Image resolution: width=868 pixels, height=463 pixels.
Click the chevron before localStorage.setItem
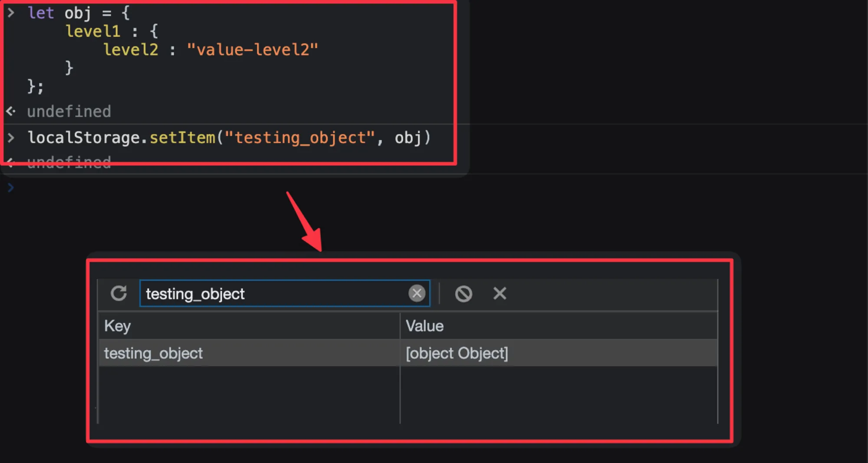11,138
